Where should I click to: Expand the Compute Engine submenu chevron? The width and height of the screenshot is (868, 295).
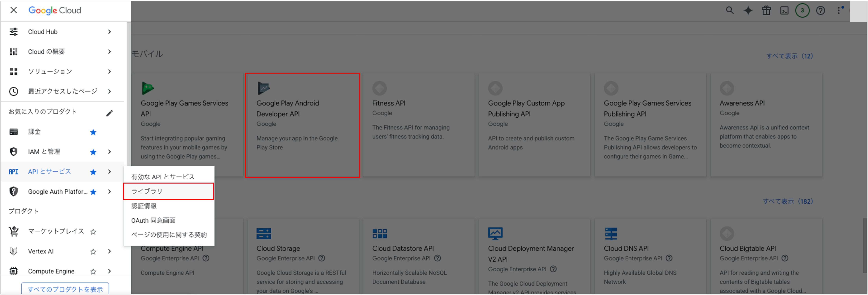pos(109,271)
